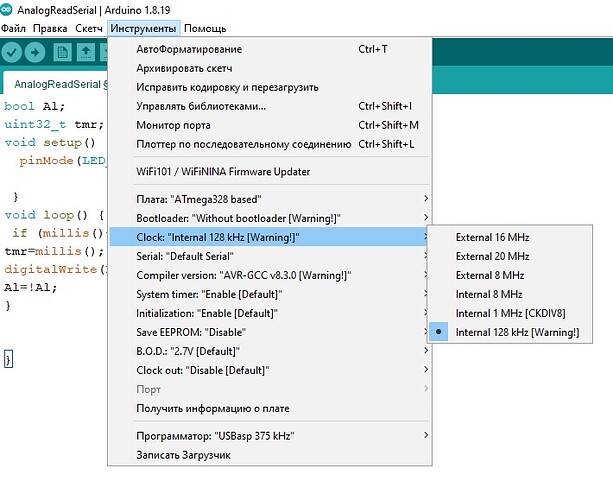Choose Архивировать скетч
Image resolution: width=613 pixels, height=500 pixels.
tap(270, 68)
